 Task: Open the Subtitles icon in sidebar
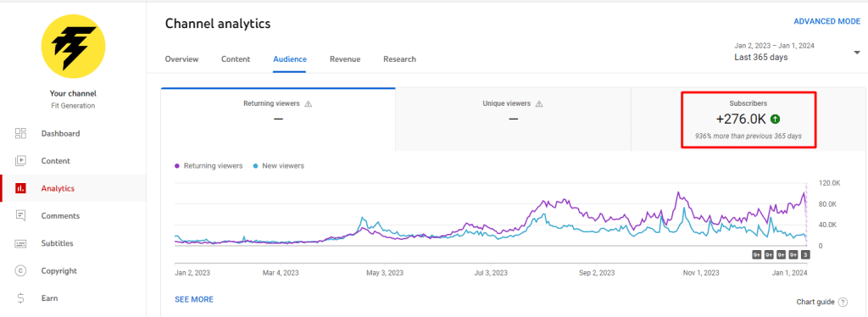pyautogui.click(x=20, y=243)
